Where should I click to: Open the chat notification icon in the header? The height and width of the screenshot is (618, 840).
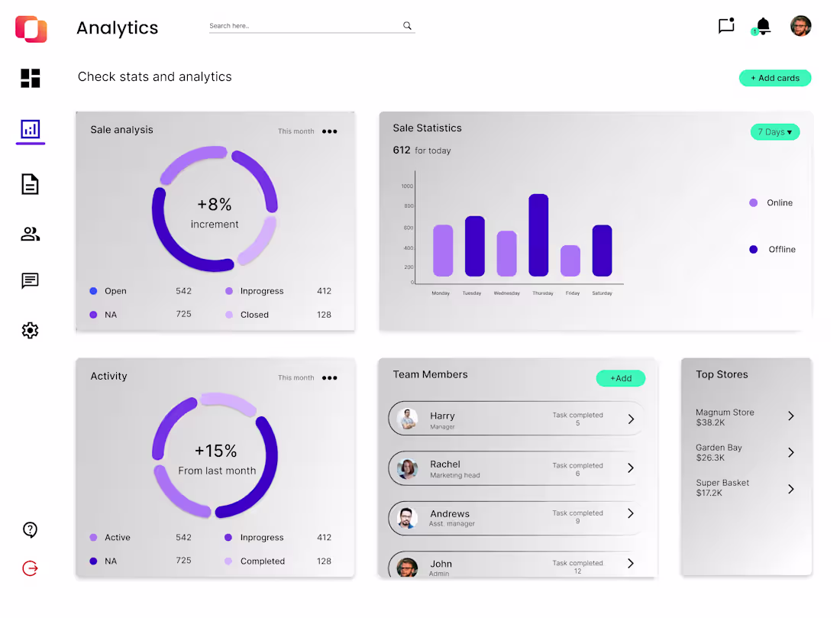tap(725, 25)
